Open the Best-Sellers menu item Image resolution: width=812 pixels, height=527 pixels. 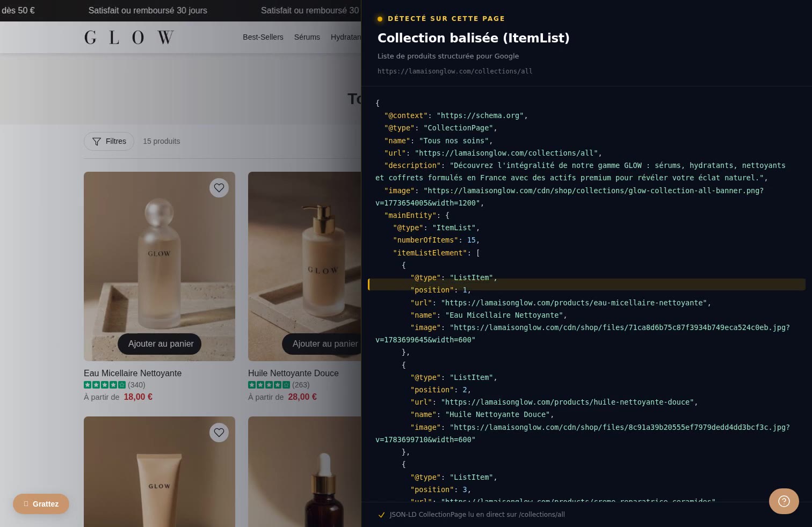(263, 37)
